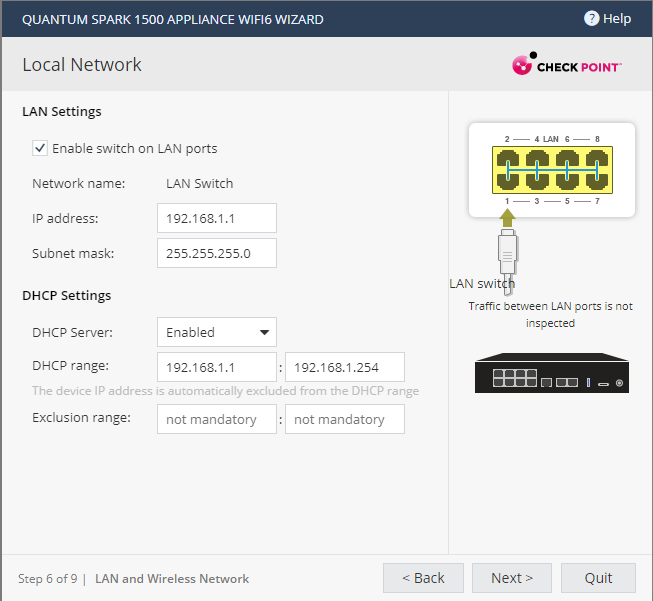653x601 pixels.
Task: Click the Help question mark icon
Action: click(x=591, y=18)
